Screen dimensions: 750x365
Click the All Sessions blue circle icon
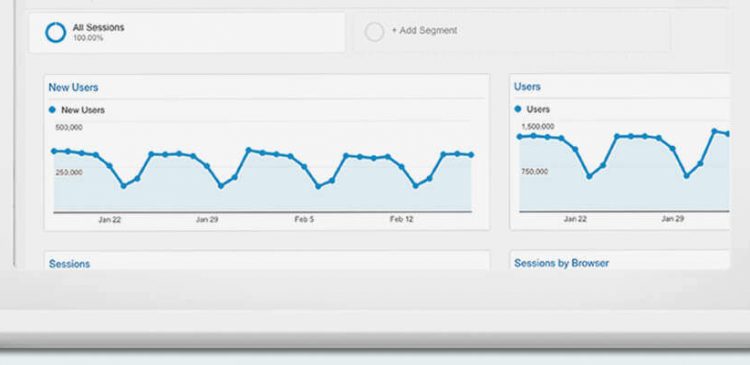pyautogui.click(x=55, y=33)
